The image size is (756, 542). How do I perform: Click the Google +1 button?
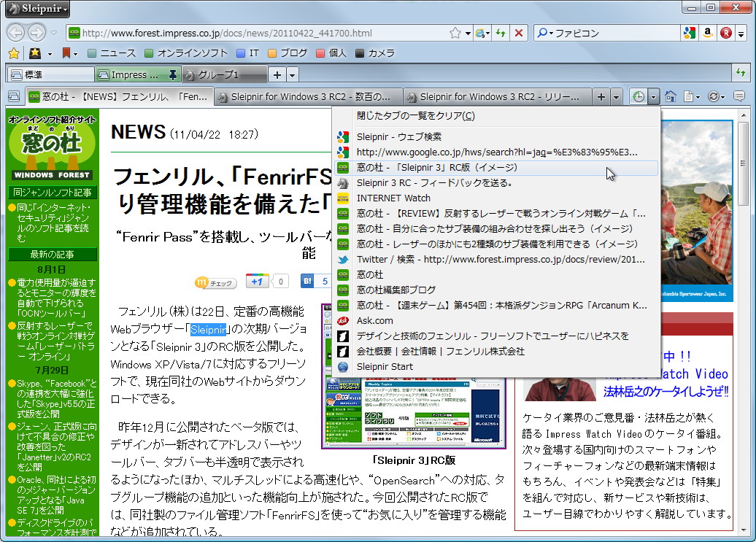click(257, 282)
